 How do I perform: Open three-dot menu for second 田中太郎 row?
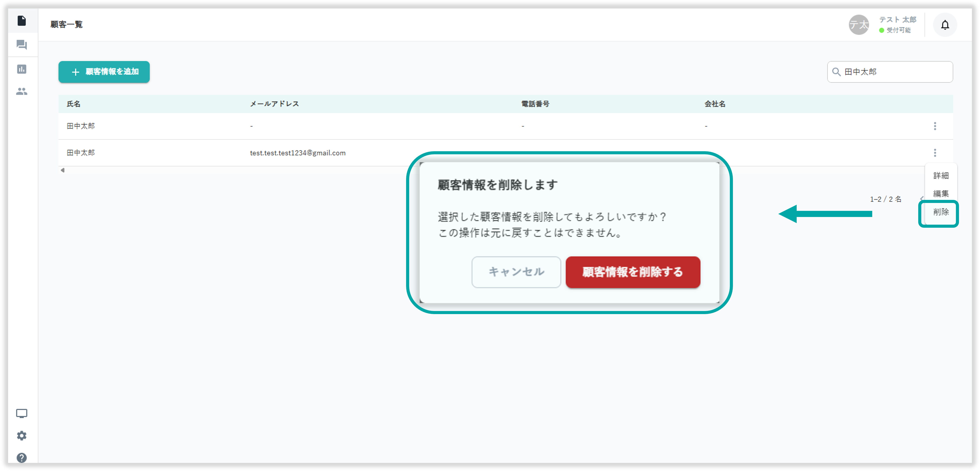click(x=935, y=153)
